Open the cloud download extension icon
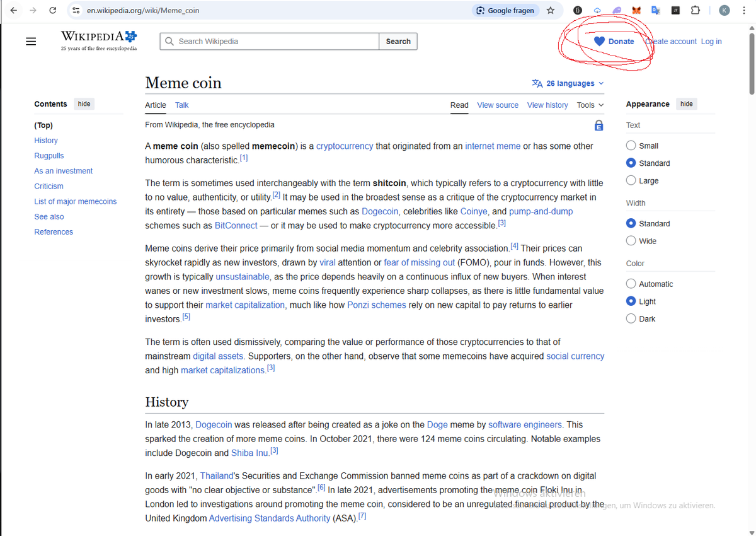Screen dimensions: 756x536 tap(597, 11)
